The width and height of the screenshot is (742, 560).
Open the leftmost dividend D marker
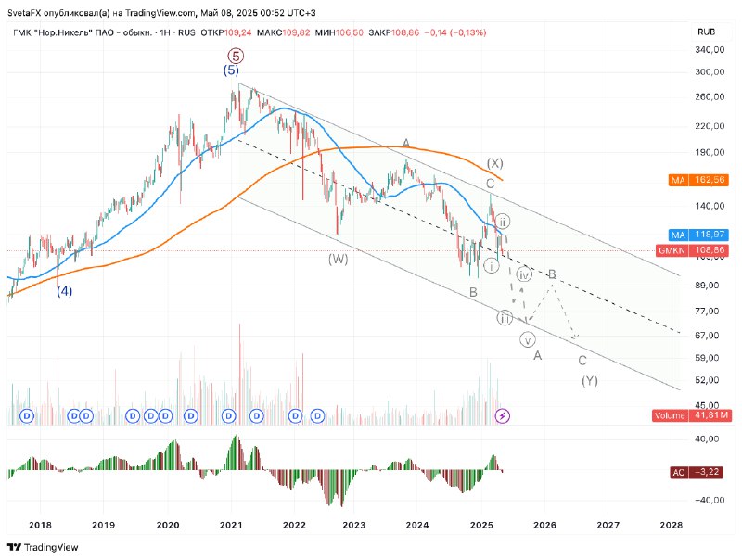(x=27, y=416)
